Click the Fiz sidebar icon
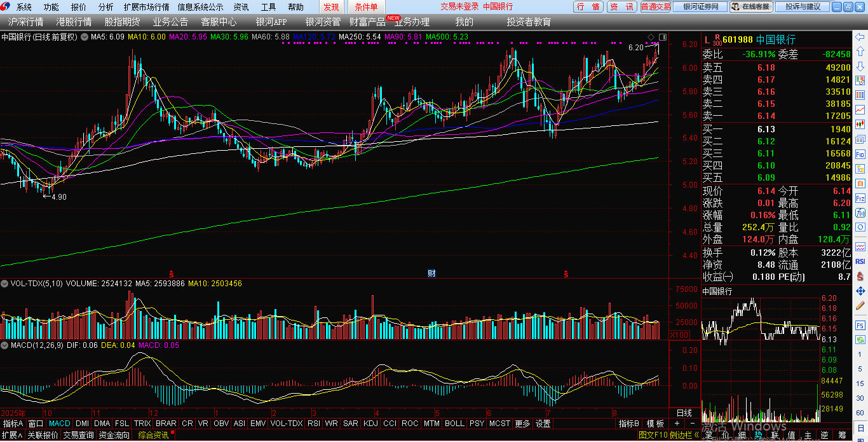 pyautogui.click(x=860, y=198)
